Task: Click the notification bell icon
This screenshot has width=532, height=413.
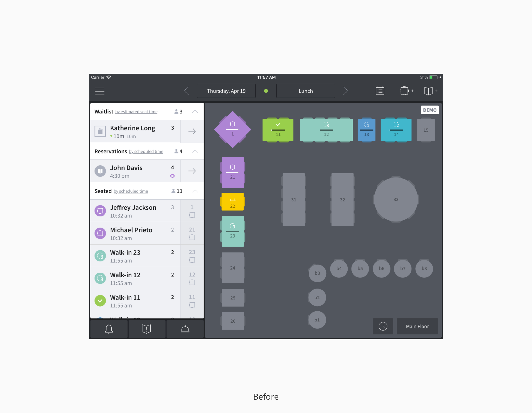Action: coord(109,328)
